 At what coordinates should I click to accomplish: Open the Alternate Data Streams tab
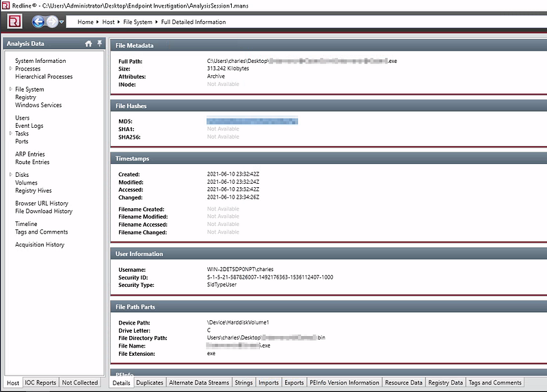point(199,382)
